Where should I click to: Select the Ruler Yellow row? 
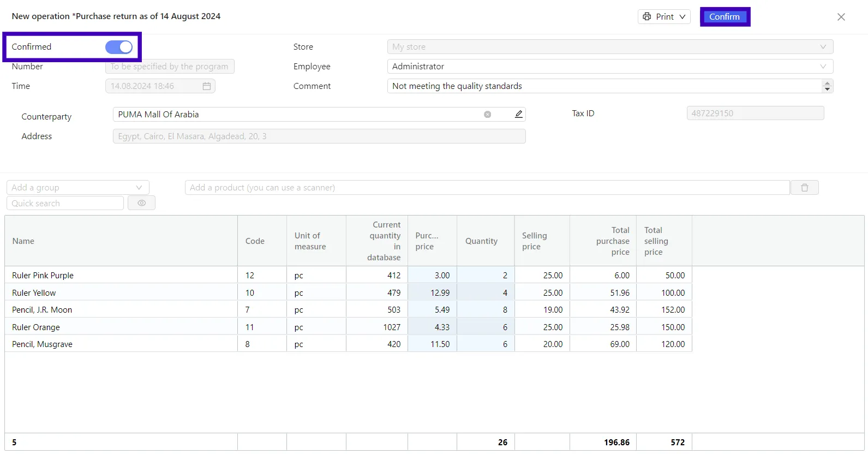point(348,293)
